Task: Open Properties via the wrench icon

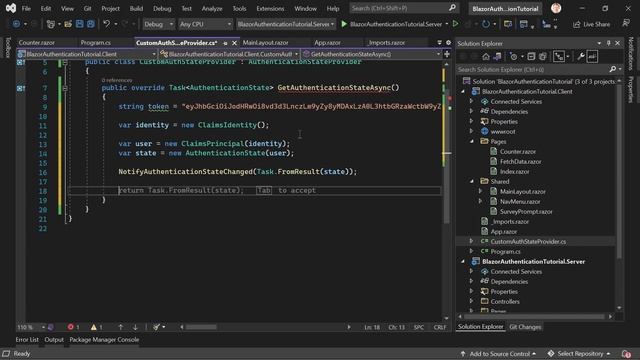Action: click(x=580, y=56)
